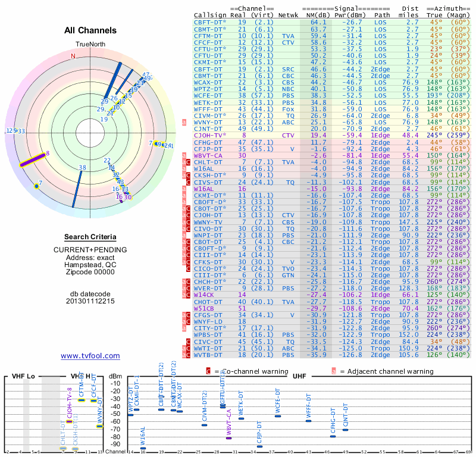The height and width of the screenshot is (457, 476).
Task: Click the CFJP-DT marker in UHF spectrum
Action: 259,446
